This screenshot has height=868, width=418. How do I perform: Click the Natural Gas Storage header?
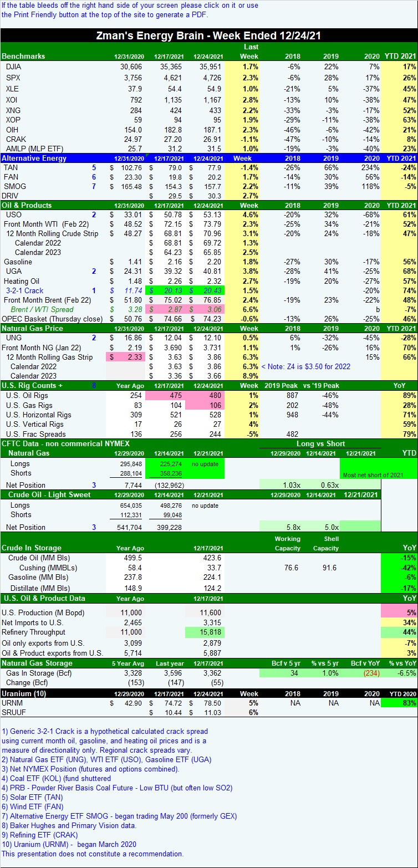pos(36,663)
